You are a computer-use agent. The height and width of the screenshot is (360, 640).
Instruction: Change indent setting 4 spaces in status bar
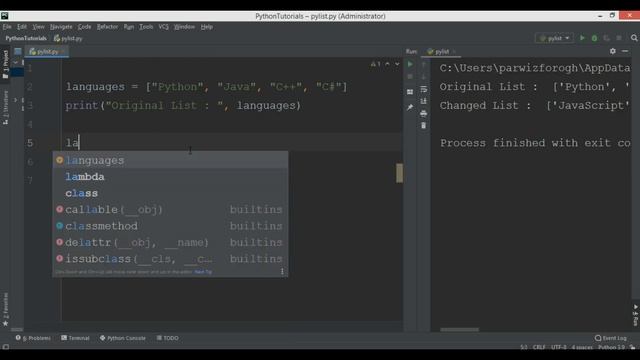click(582, 347)
